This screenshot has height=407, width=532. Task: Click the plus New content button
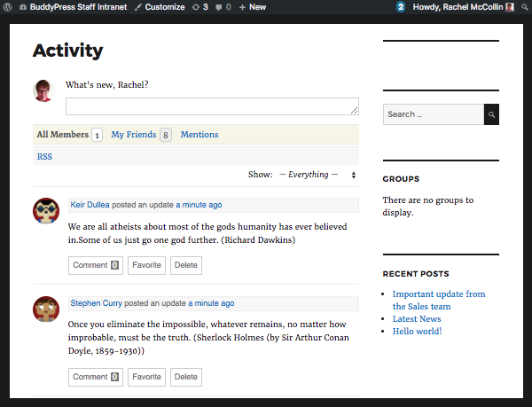253,7
